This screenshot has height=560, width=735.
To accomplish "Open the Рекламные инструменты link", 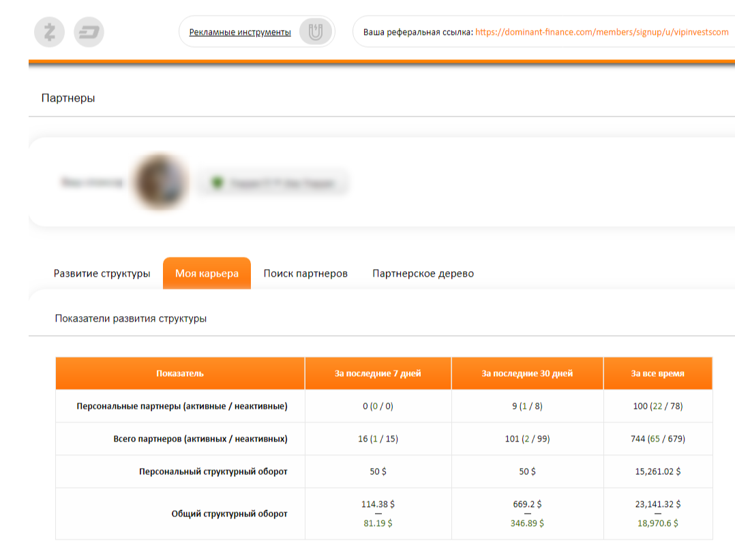I will (239, 32).
